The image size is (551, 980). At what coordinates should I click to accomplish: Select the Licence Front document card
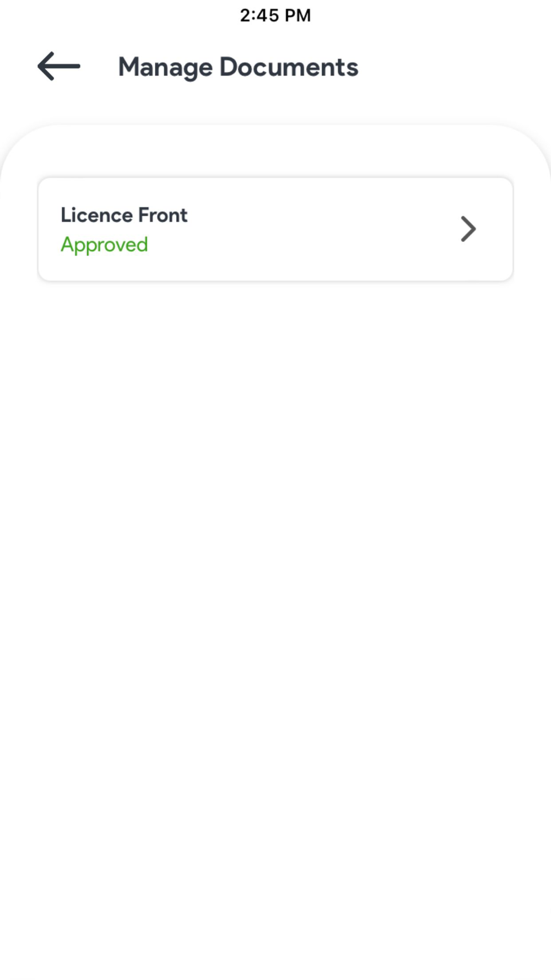pyautogui.click(x=275, y=229)
